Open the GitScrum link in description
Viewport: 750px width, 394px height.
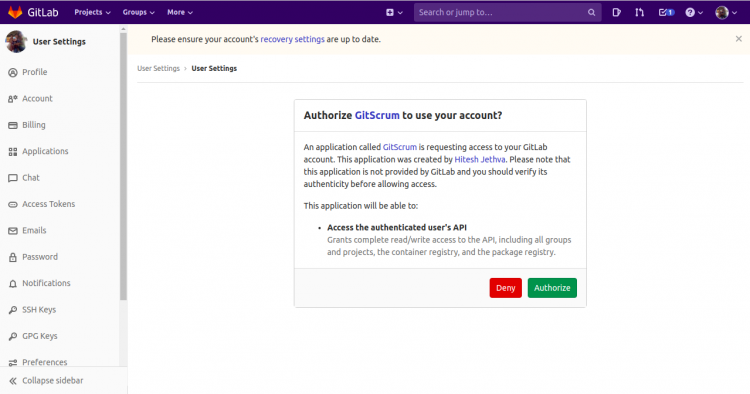pos(399,147)
